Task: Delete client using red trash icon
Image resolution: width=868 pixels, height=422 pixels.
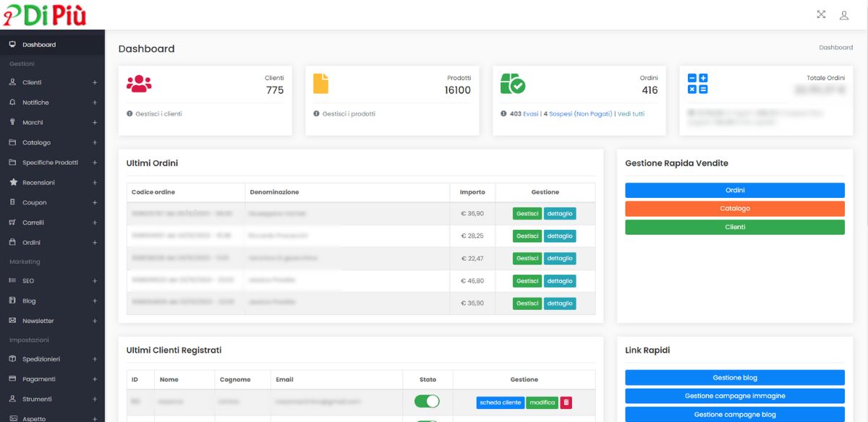Action: tap(566, 402)
